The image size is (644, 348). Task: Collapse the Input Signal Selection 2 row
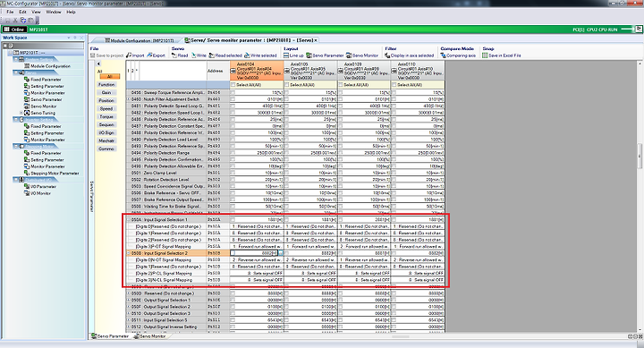tap(128, 253)
